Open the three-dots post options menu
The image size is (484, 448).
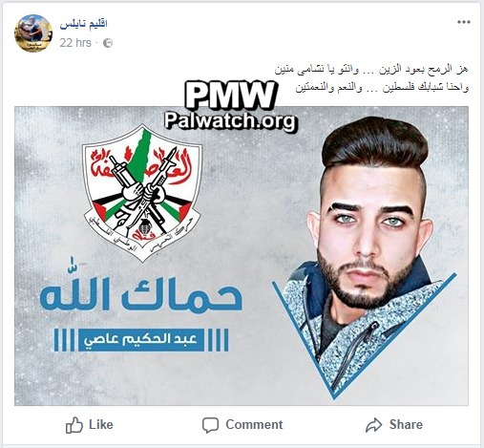[x=464, y=22]
